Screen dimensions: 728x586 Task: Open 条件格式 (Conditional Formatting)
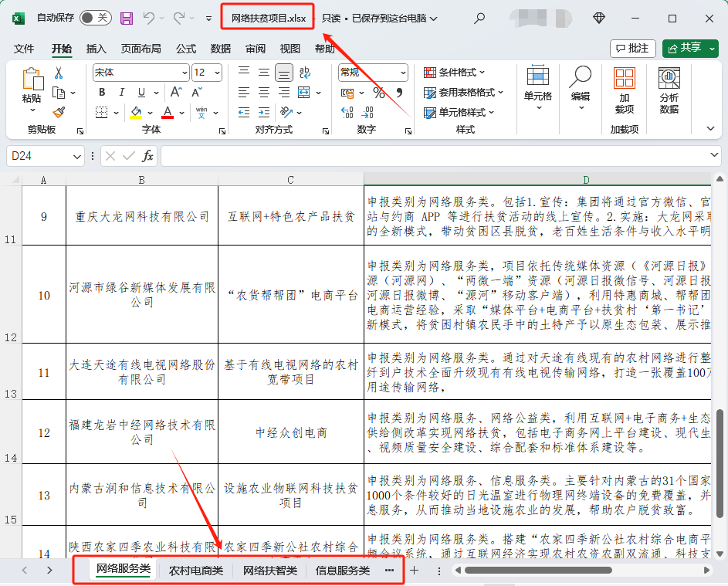point(455,72)
